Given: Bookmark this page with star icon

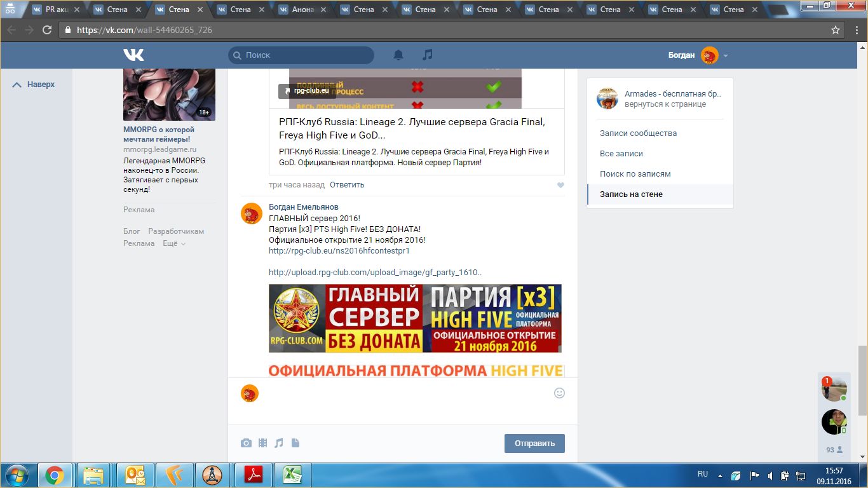Looking at the screenshot, I should coord(836,30).
